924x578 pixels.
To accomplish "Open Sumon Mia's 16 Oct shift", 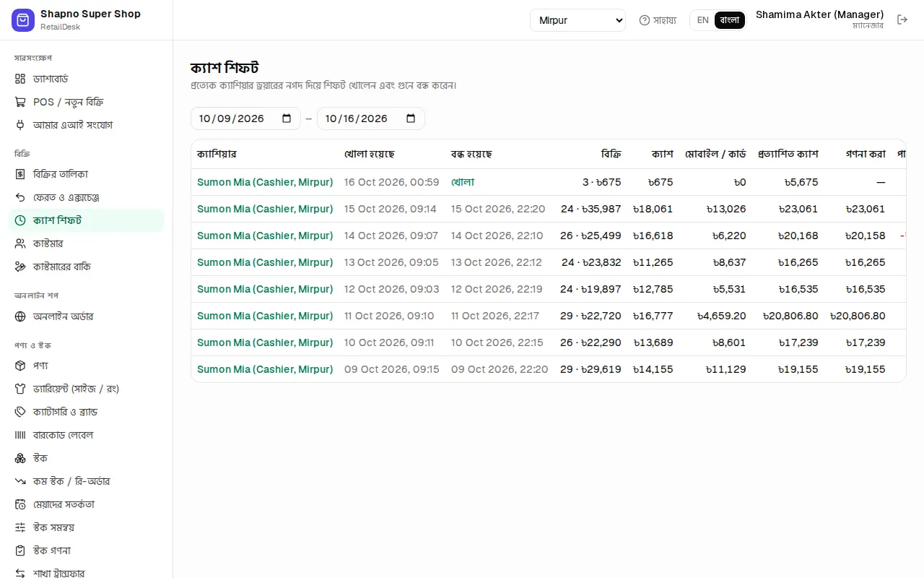I will coord(265,182).
